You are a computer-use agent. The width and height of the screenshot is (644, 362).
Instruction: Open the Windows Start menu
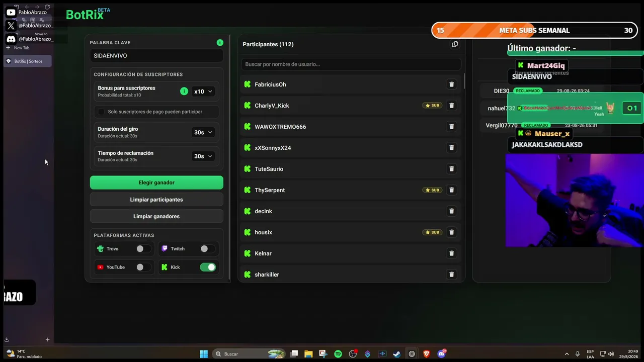coord(204,354)
